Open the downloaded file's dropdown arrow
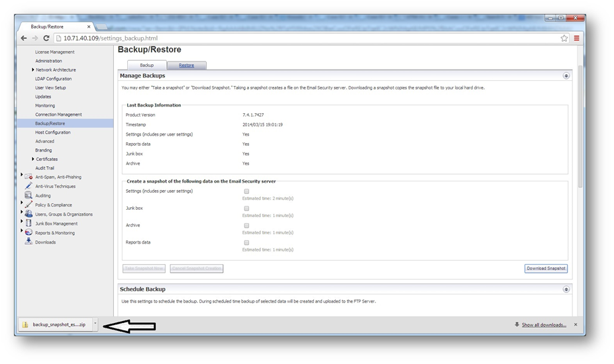Viewport: 614px width, 364px height. click(95, 324)
